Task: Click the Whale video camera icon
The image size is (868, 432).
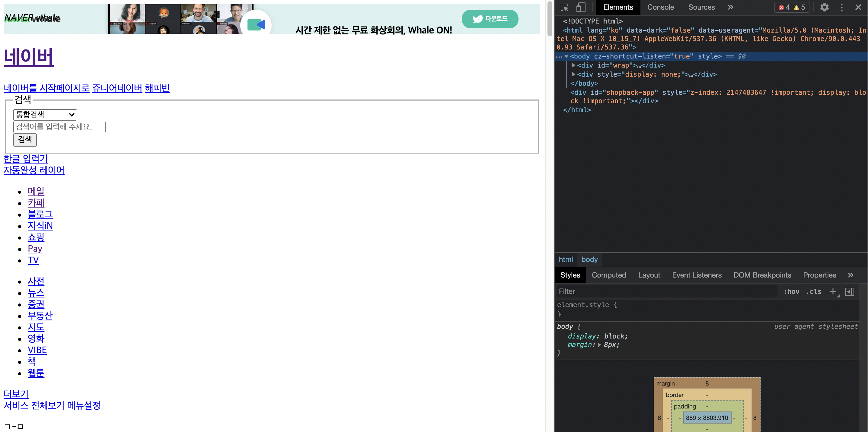Action: (x=256, y=24)
